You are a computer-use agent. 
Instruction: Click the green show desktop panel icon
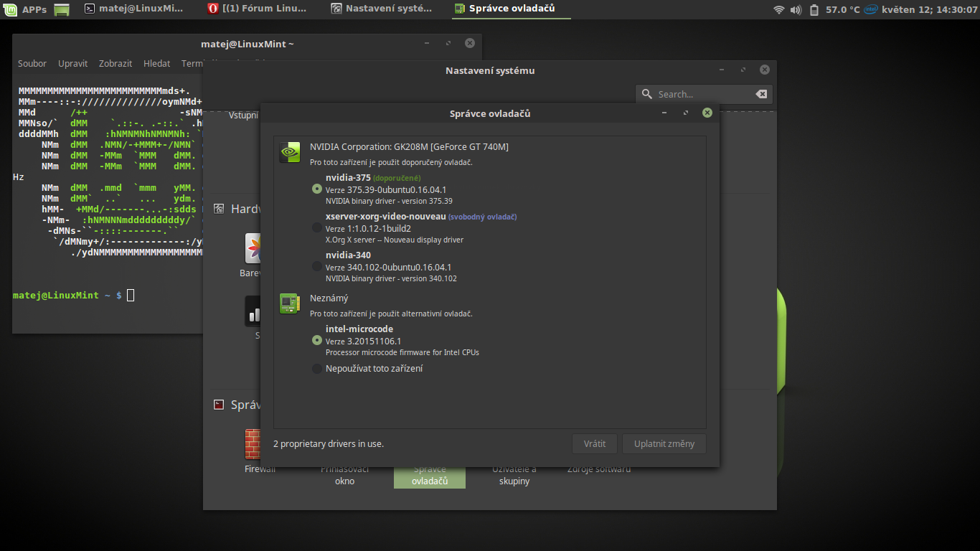(62, 9)
